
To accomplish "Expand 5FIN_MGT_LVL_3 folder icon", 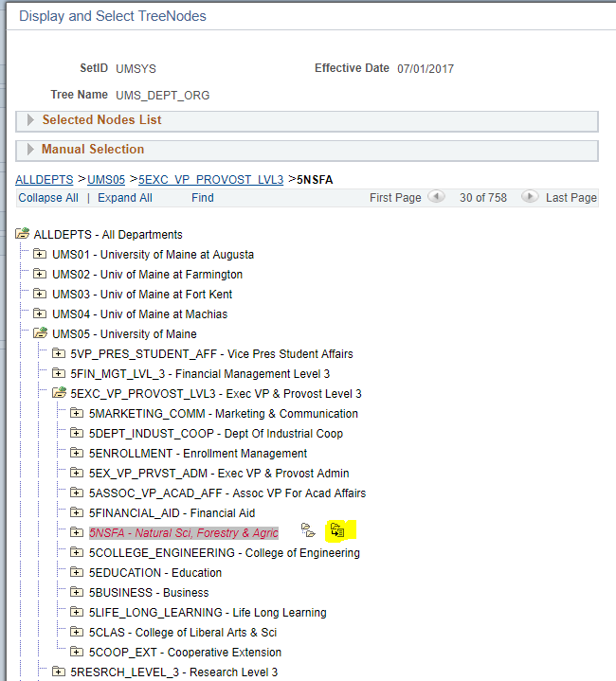I will point(58,373).
